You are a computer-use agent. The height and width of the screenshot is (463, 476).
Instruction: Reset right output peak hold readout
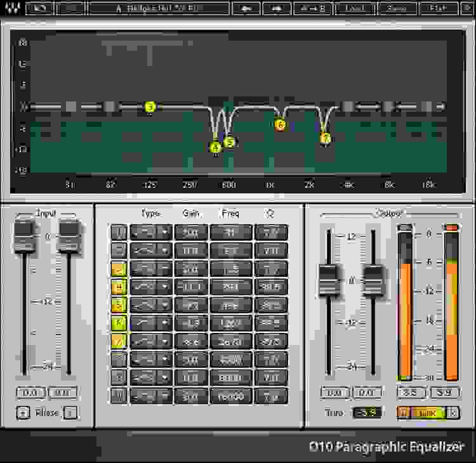(445, 393)
